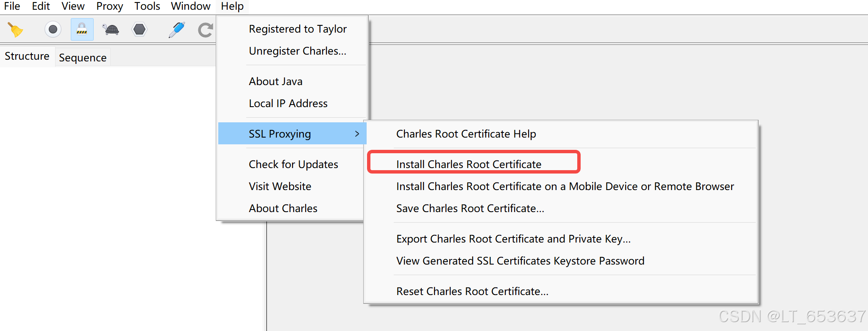Click the broom Clear Session icon

click(15, 30)
